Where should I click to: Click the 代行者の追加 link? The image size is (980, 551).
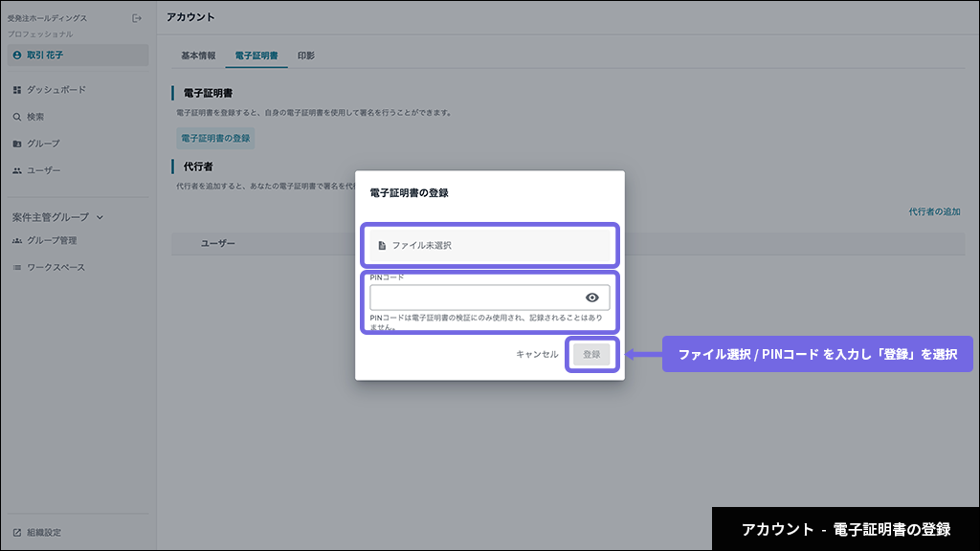click(x=934, y=211)
